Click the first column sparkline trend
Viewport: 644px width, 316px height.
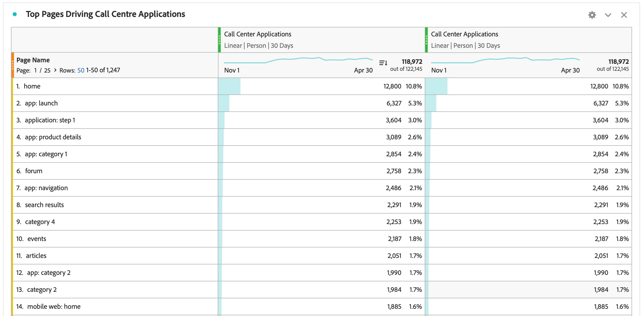[x=298, y=60]
